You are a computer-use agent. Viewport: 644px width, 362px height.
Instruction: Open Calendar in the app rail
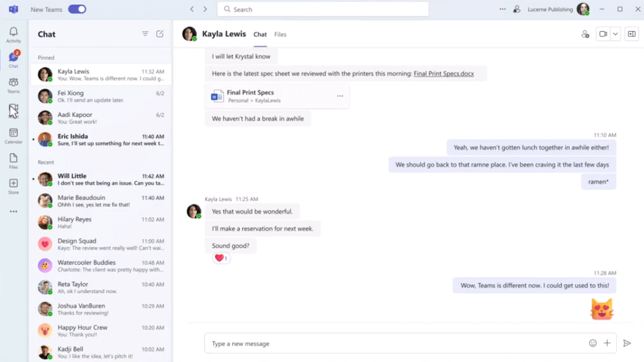(13, 136)
